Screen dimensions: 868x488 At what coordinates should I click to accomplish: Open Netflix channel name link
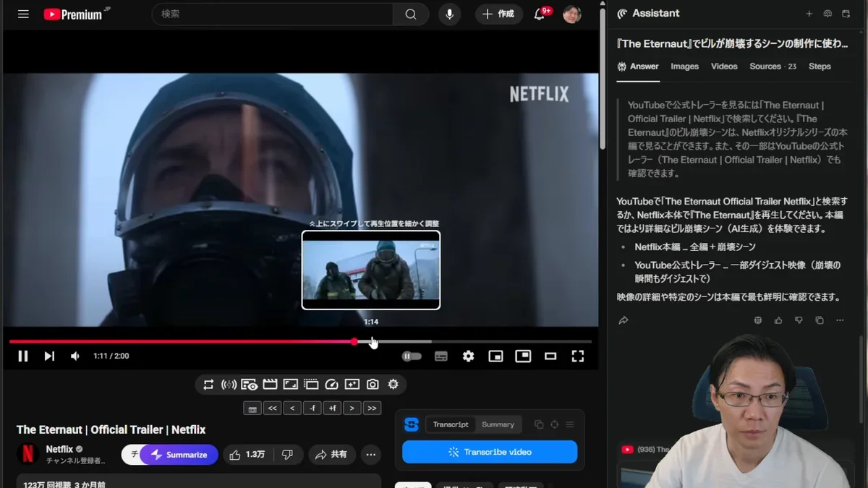click(59, 449)
